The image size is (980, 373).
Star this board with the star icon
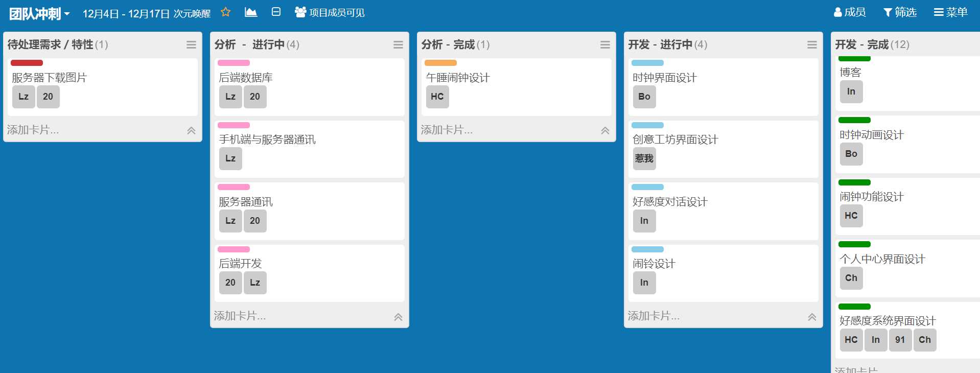[225, 12]
